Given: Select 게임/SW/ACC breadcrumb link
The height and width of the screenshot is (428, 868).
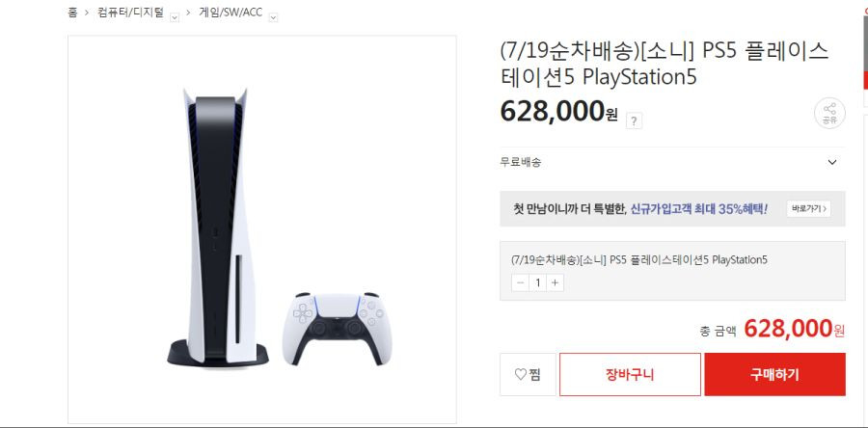Looking at the screenshot, I should pyautogui.click(x=231, y=13).
